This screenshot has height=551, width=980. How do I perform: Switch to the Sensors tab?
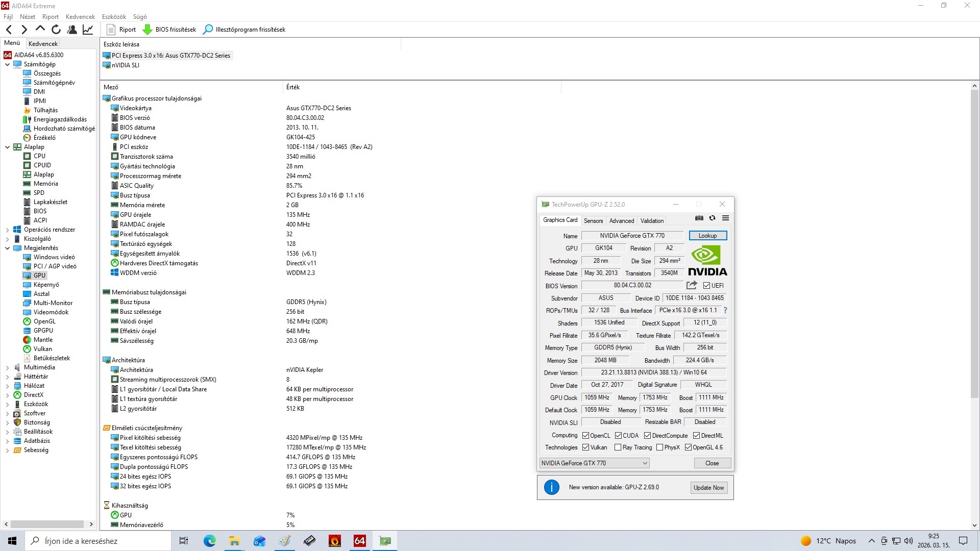593,221
